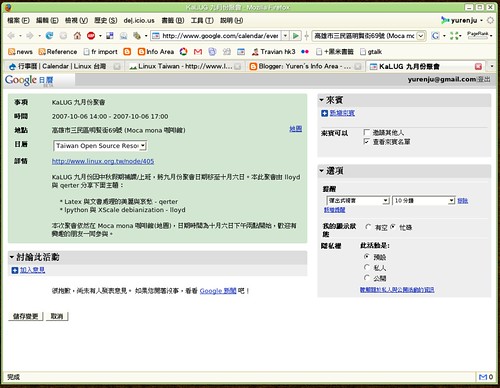Viewport: 500px width, 388px height.
Task: Click the tag icon in navigation toolbar
Action: (137, 35)
